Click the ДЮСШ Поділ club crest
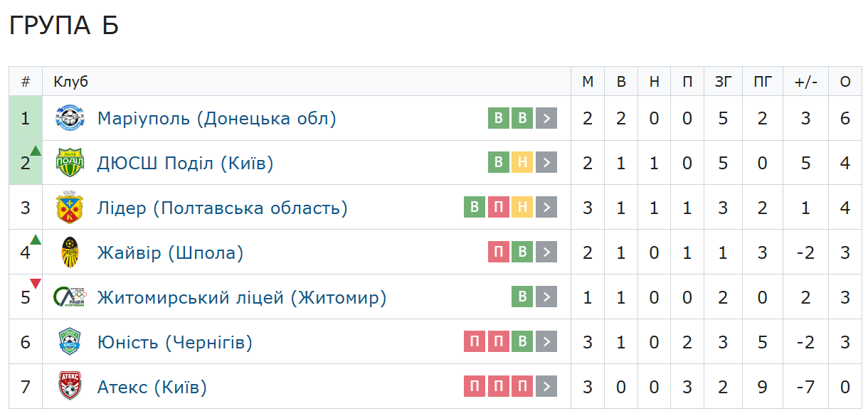The image size is (868, 416). coord(70,163)
